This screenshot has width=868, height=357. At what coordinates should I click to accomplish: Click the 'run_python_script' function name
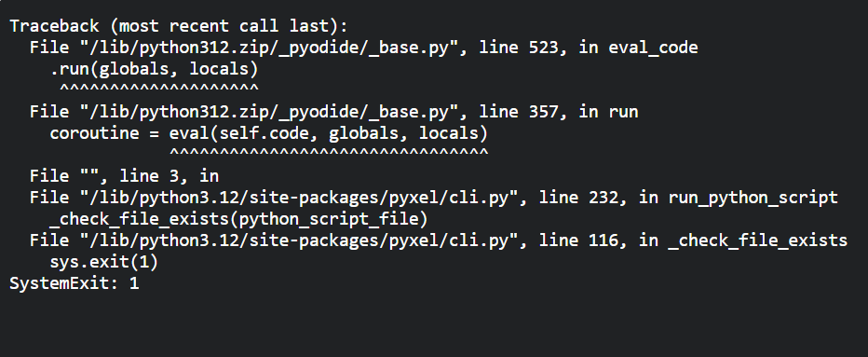tap(753, 198)
